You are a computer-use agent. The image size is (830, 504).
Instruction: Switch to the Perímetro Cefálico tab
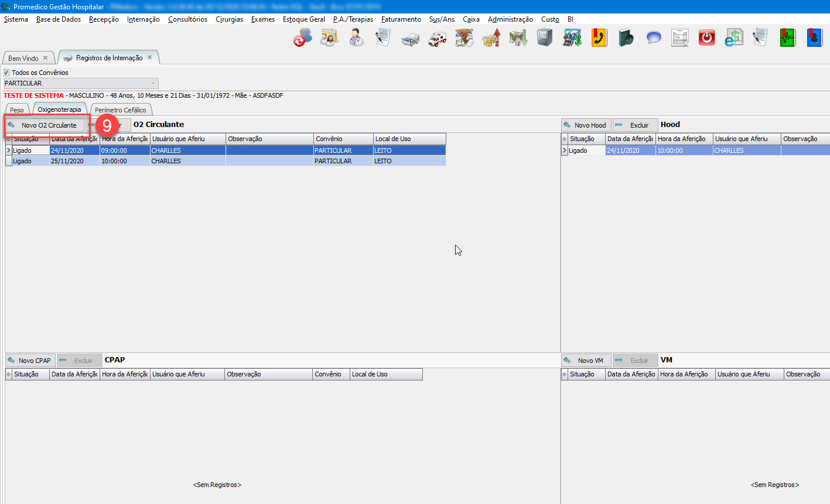[121, 110]
